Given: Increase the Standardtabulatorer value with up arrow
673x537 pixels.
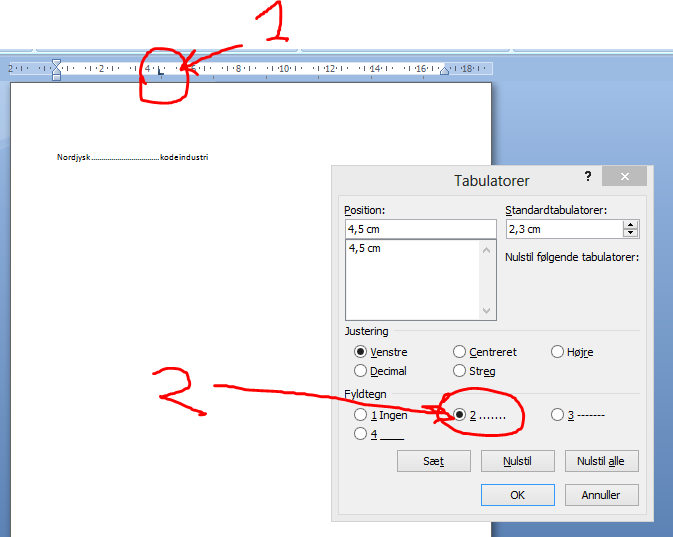Looking at the screenshot, I should click(x=629, y=225).
